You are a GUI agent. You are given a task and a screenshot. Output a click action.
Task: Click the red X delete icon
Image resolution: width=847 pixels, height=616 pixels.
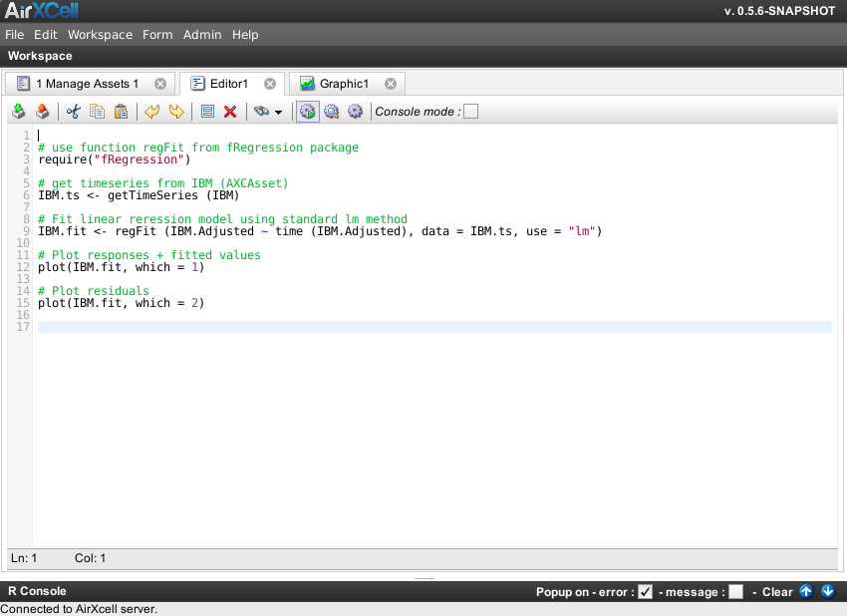[230, 112]
